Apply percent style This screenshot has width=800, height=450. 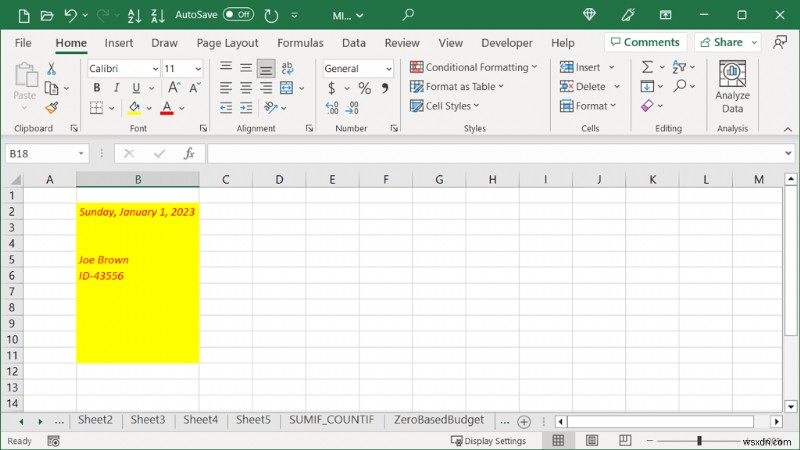click(364, 88)
